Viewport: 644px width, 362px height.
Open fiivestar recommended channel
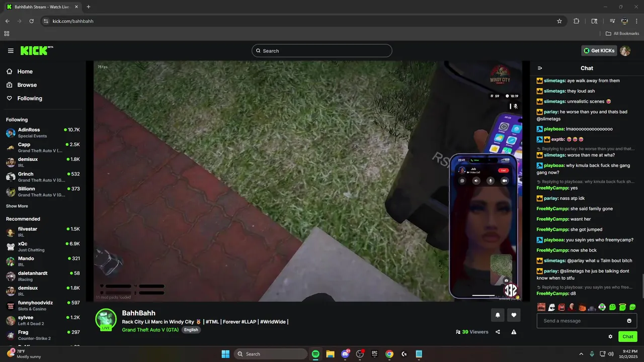click(x=43, y=232)
